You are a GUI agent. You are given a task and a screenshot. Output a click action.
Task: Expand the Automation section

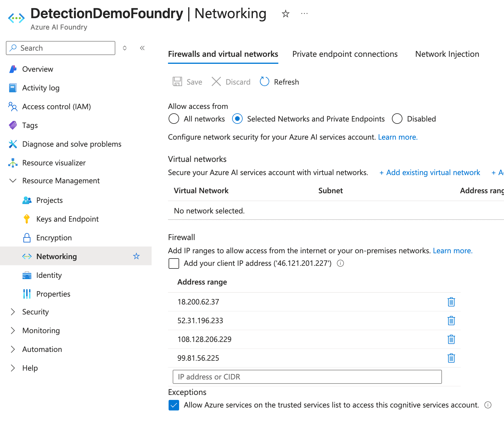point(13,349)
